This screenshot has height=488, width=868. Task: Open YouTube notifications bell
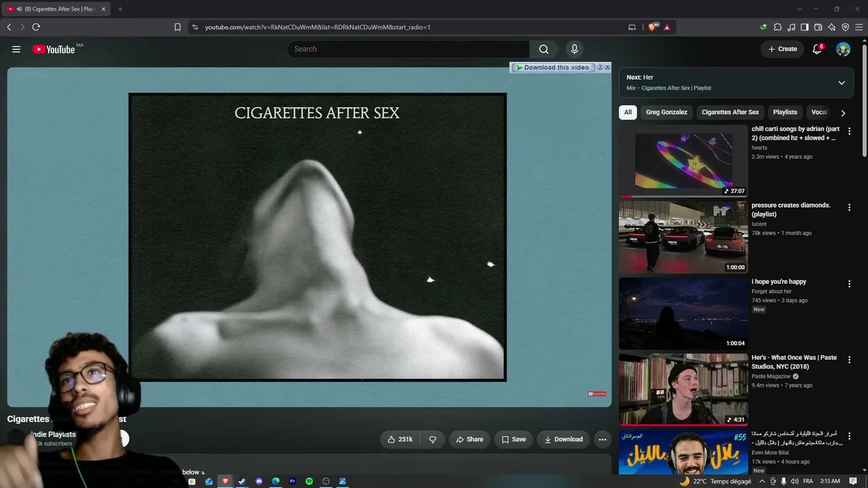tap(817, 49)
